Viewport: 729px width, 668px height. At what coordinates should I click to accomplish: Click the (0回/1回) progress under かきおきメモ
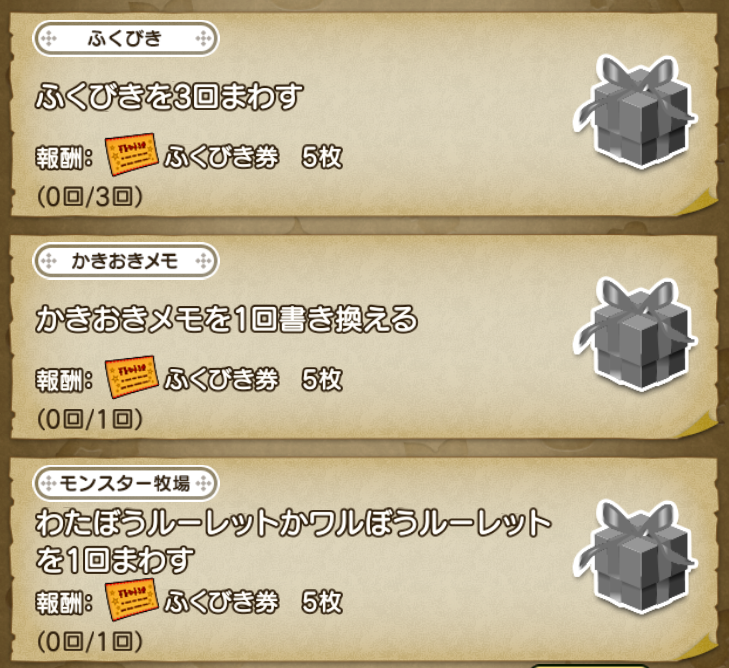(x=90, y=419)
